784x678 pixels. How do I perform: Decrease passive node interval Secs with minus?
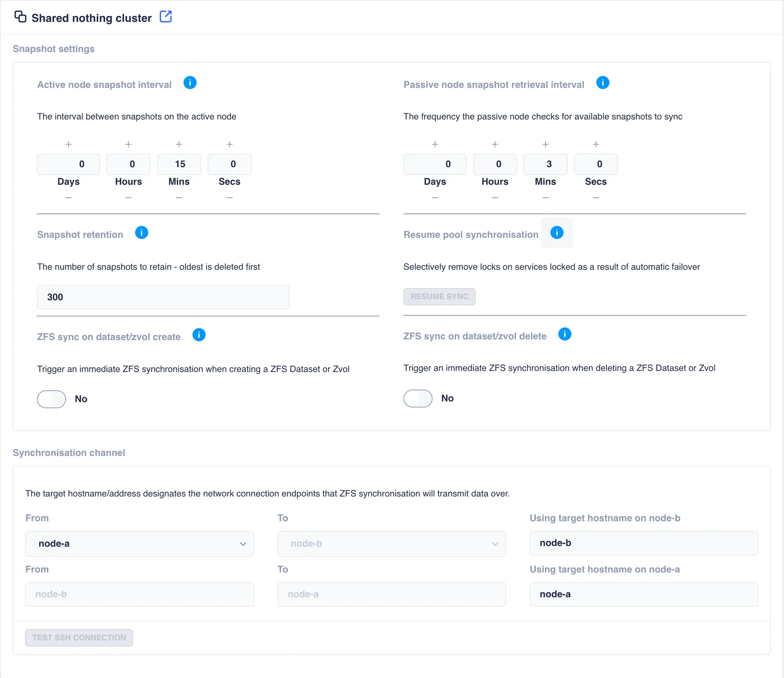[596, 198]
